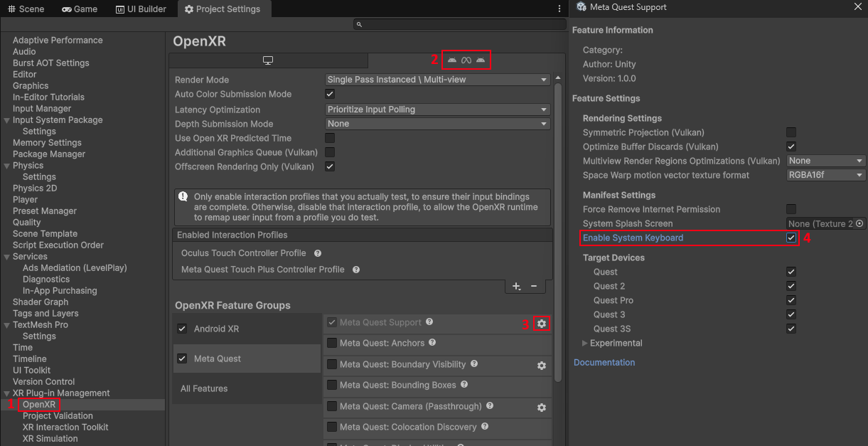
Task: Toggle Auto Color Submission Mode checkbox
Action: [330, 94]
